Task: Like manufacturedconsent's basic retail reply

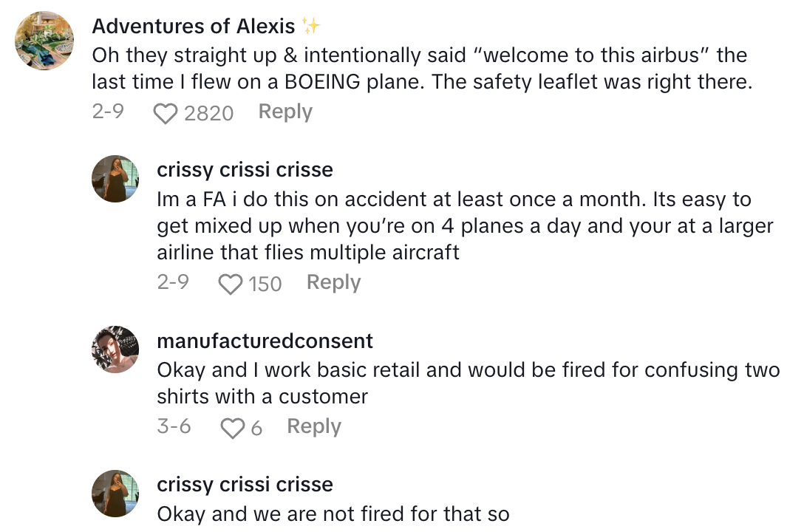Action: coord(233,428)
